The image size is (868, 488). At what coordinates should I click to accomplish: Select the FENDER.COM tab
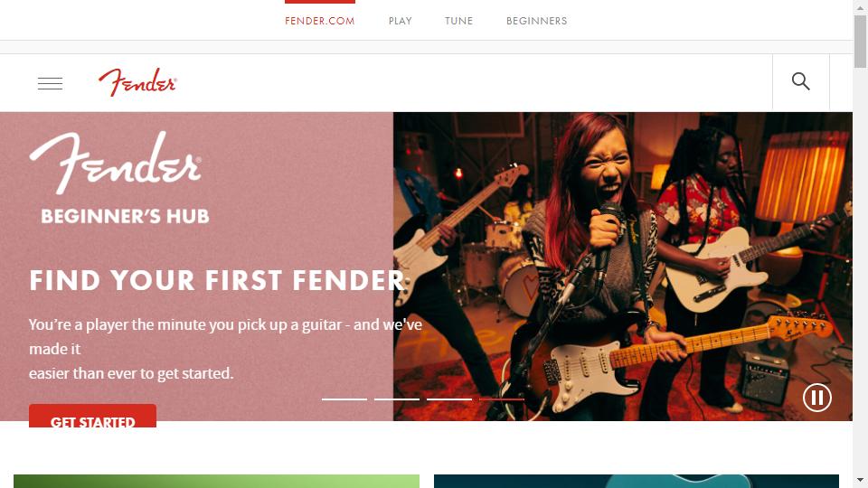[320, 21]
